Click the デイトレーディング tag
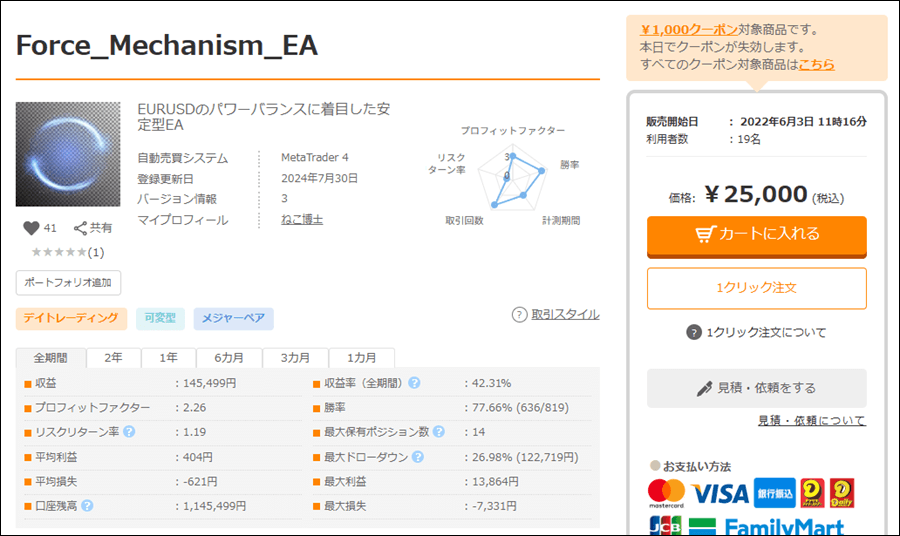 71,318
